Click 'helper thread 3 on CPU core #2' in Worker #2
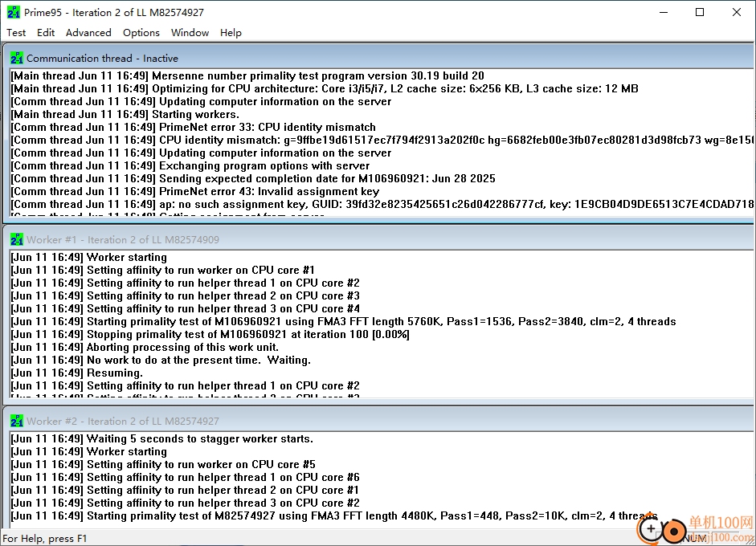The width and height of the screenshot is (756, 546). (185, 503)
